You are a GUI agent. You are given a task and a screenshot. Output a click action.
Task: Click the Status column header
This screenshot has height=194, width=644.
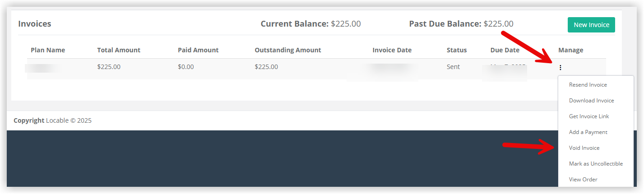tap(457, 50)
